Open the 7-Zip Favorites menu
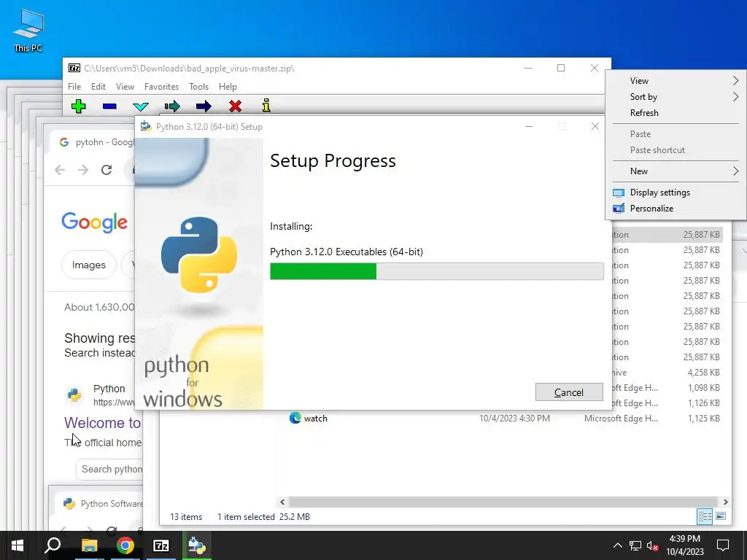The height and width of the screenshot is (560, 747). 161,87
